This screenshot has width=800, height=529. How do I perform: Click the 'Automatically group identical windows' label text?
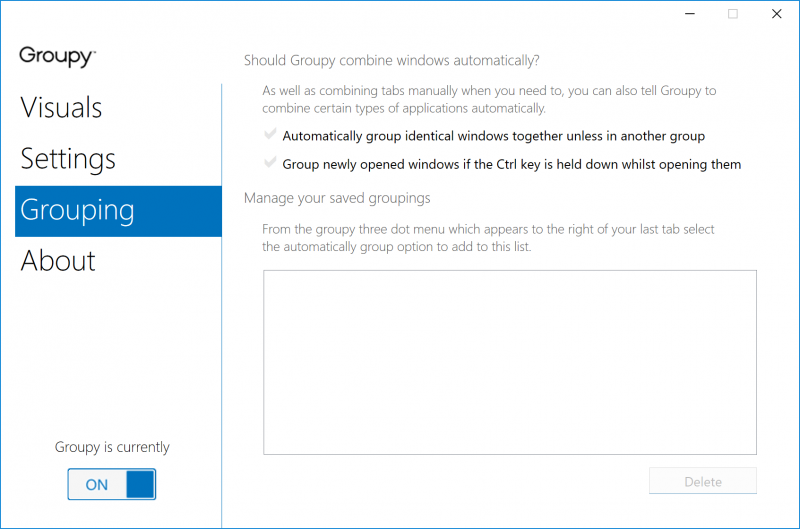point(494,136)
